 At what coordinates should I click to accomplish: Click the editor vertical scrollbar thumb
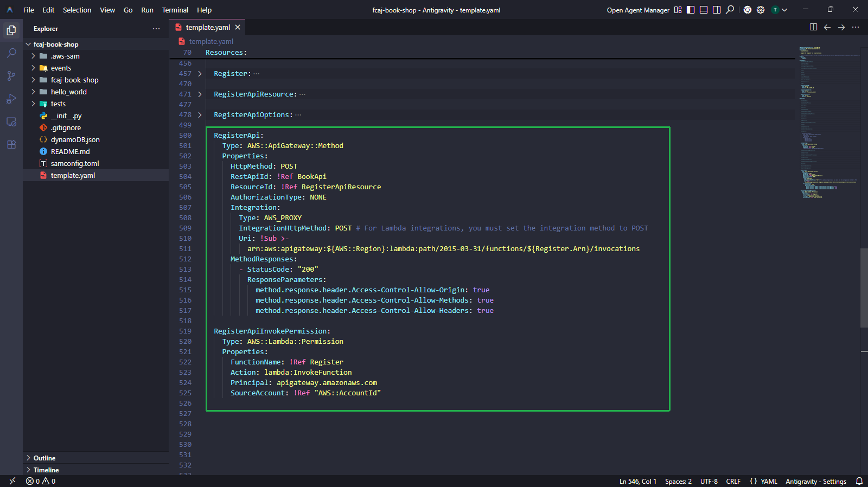tap(864, 287)
